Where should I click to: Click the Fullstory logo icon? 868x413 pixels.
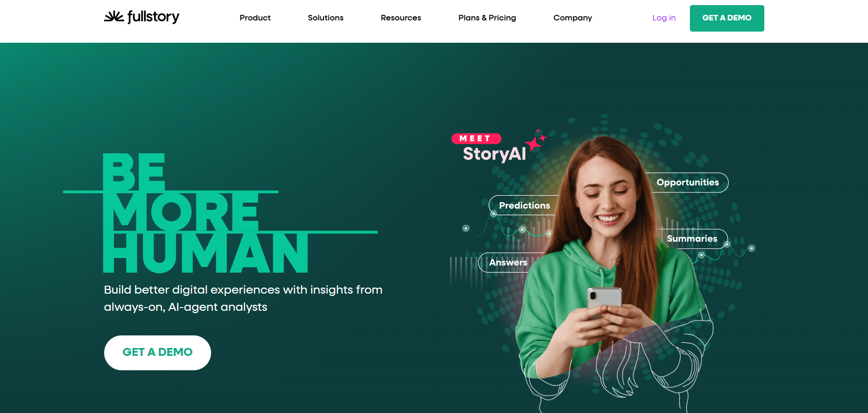[114, 17]
